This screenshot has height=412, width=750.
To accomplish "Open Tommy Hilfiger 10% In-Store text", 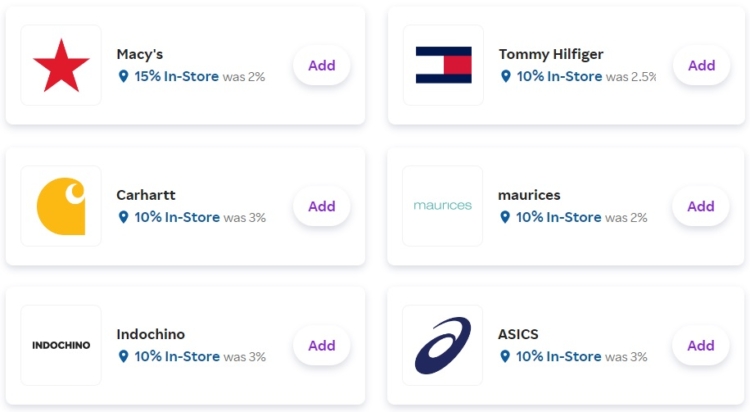I will [559, 76].
